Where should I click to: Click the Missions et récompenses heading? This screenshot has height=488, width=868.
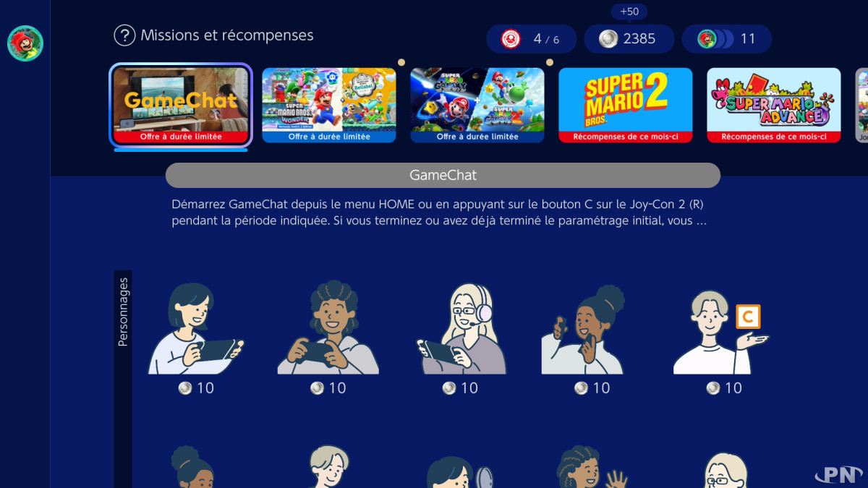coord(227,35)
